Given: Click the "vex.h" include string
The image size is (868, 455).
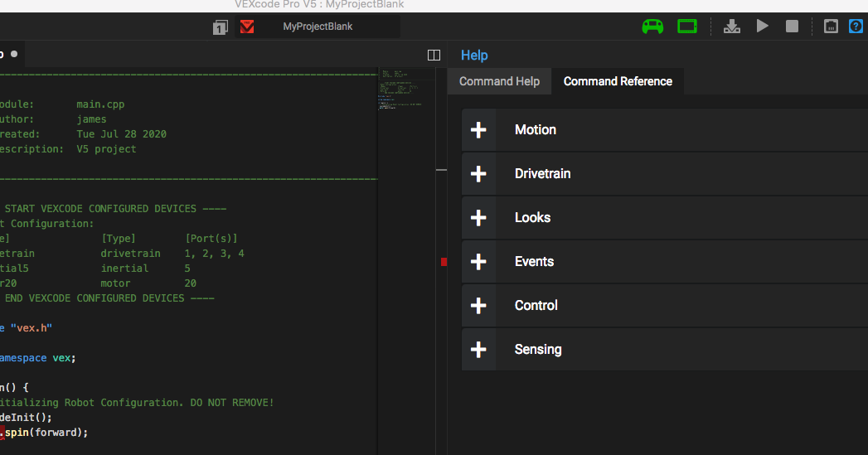Looking at the screenshot, I should [32, 328].
